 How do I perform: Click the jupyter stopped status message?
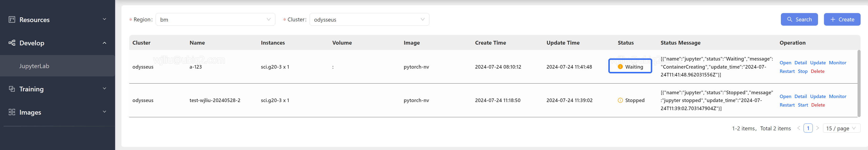[717, 100]
